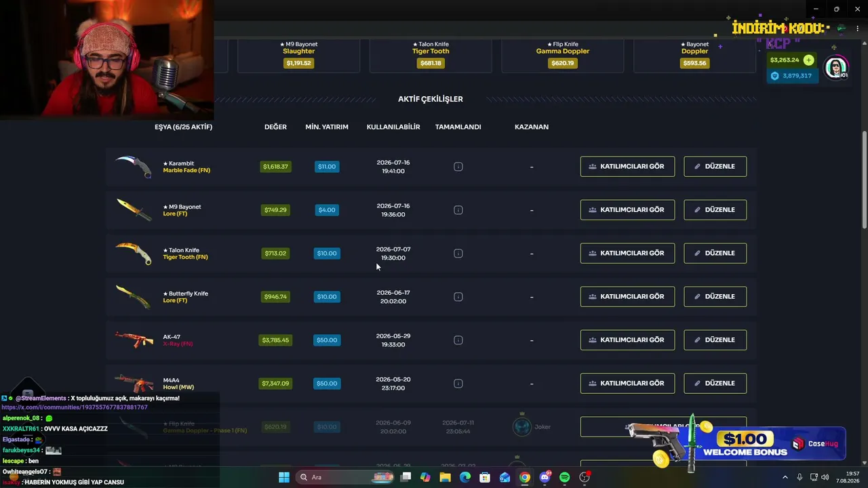Click the blue gem points icon

pos(775,76)
